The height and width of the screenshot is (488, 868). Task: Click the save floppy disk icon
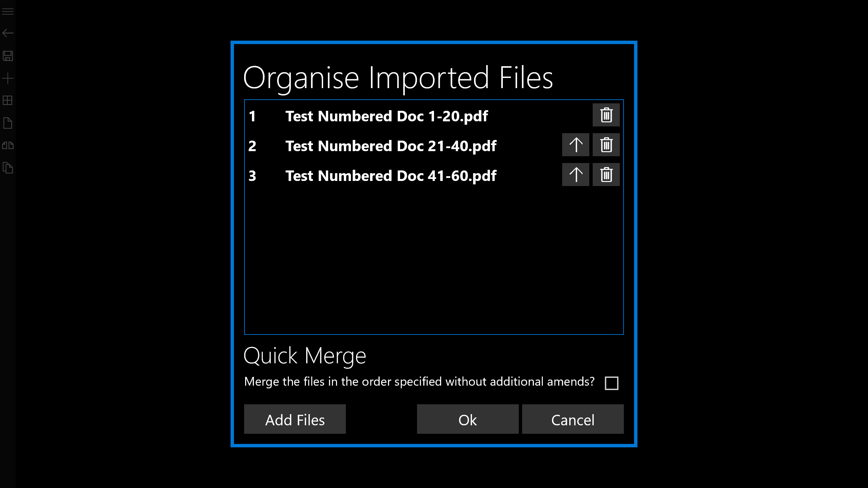(x=8, y=56)
